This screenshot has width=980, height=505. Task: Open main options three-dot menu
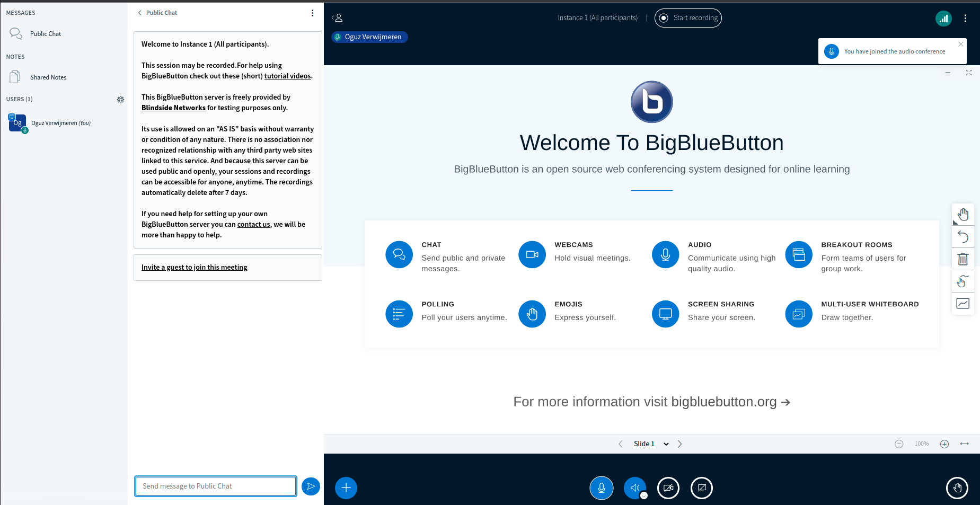965,19
